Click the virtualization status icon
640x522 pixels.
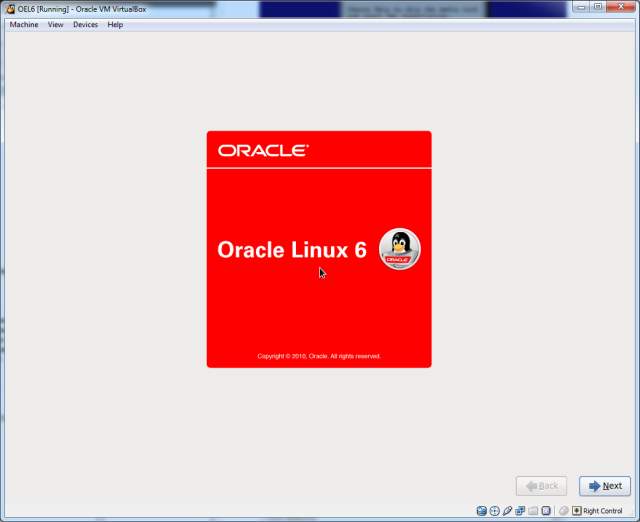click(x=546, y=511)
